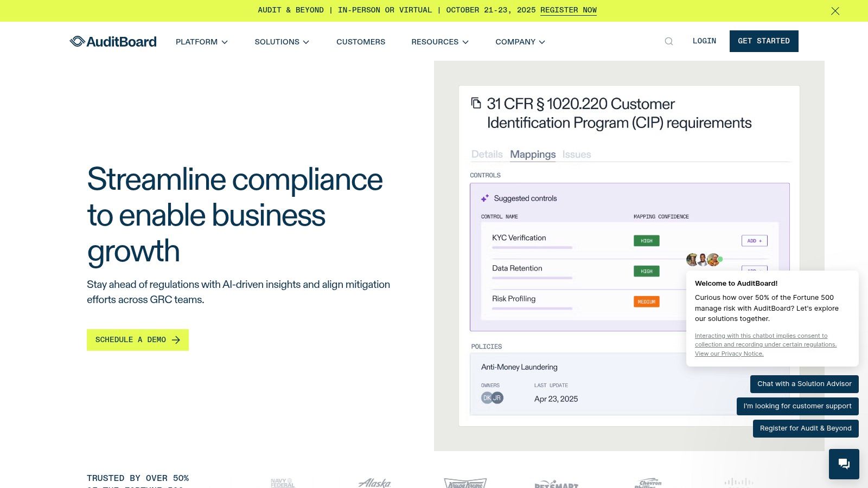Choose Register for Audit & Beyond
Viewport: 868px width, 488px height.
[x=806, y=428]
